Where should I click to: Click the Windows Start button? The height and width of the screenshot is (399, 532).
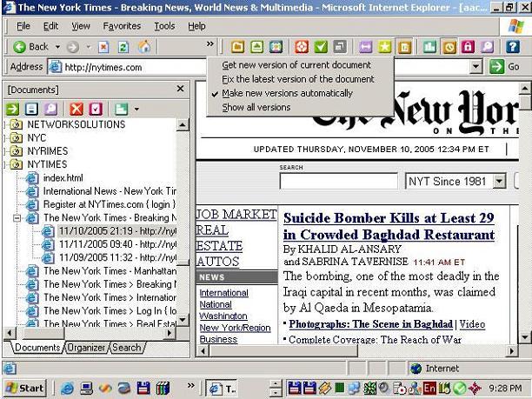(x=25, y=388)
